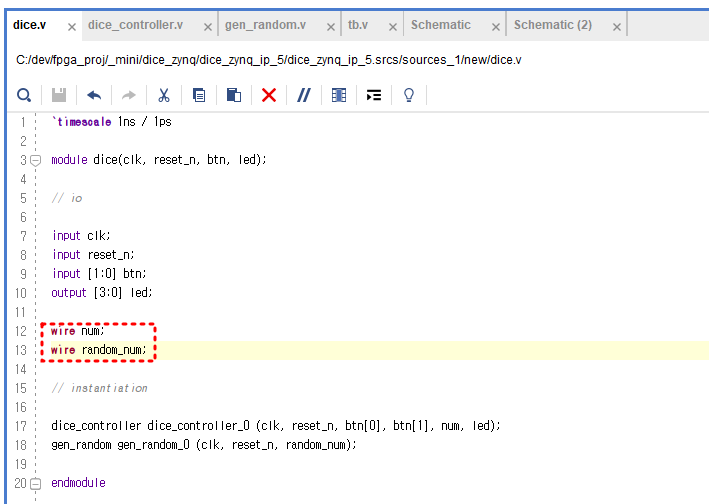Click the input clk; line

[81, 236]
